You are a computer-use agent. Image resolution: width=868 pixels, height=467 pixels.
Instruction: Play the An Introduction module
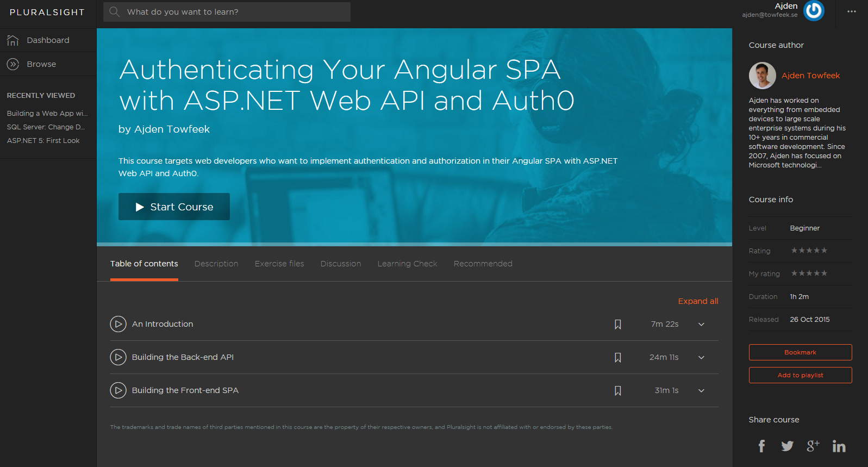click(x=118, y=324)
